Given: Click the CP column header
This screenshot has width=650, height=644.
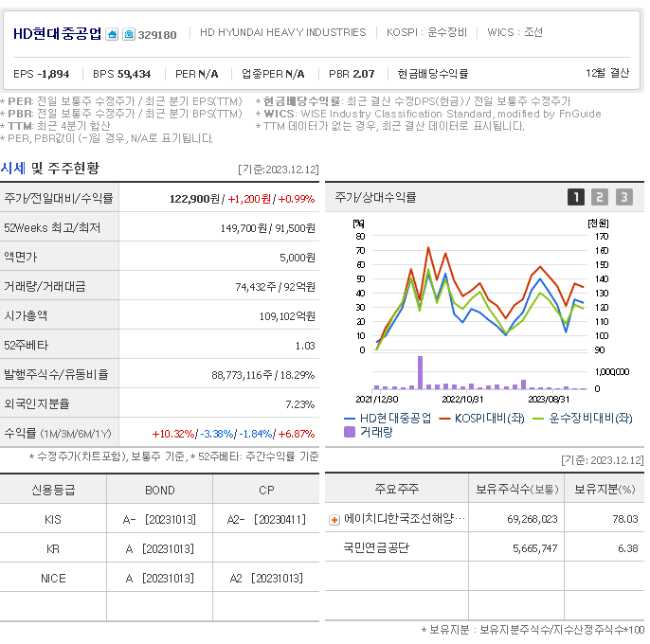Looking at the screenshot, I should point(266,491).
